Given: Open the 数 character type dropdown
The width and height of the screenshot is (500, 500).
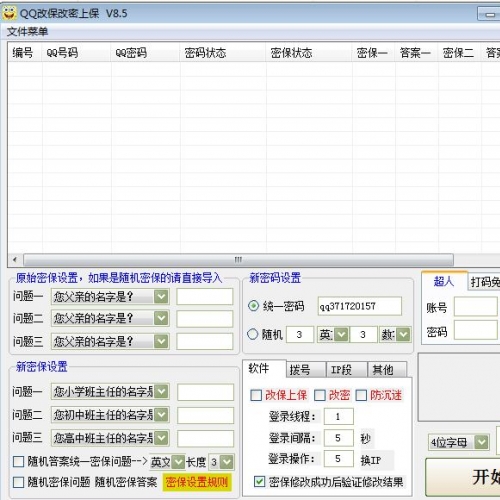Looking at the screenshot, I should click(403, 334).
